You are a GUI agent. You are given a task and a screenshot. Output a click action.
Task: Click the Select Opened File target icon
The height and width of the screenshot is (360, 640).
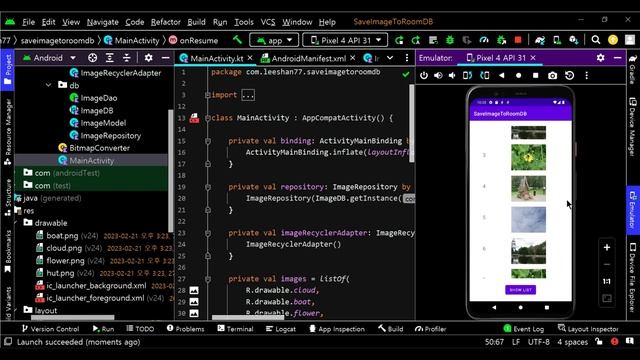point(93,58)
